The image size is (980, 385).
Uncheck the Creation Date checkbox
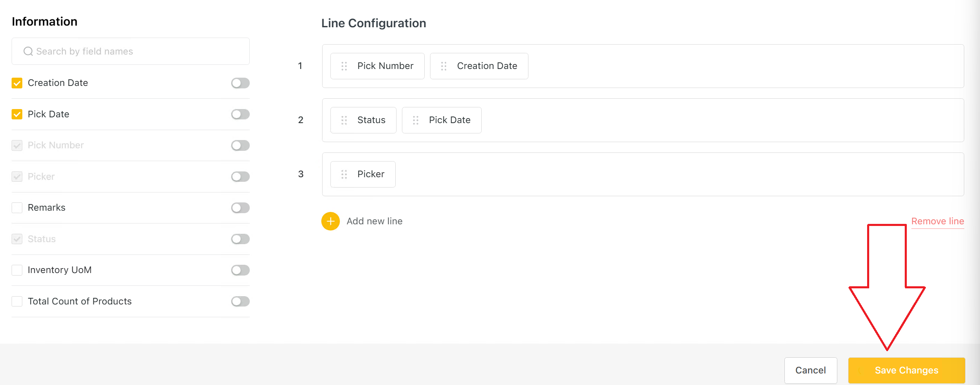click(17, 83)
